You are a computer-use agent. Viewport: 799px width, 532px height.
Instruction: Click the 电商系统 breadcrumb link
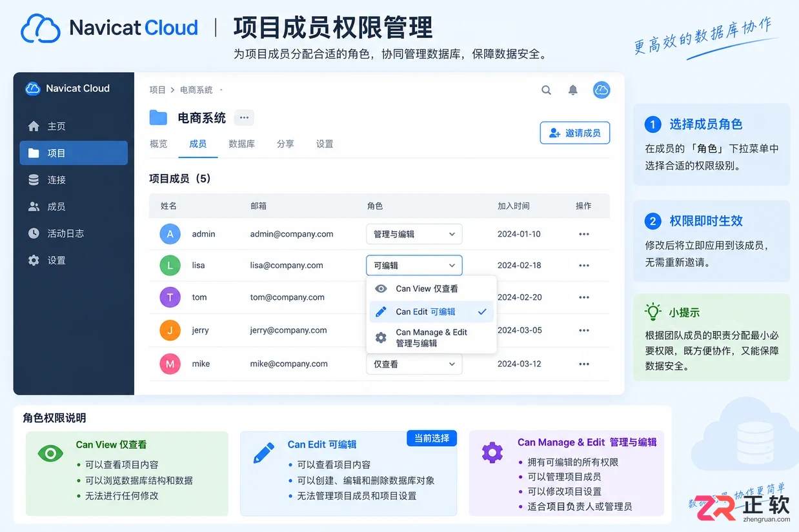(x=196, y=90)
